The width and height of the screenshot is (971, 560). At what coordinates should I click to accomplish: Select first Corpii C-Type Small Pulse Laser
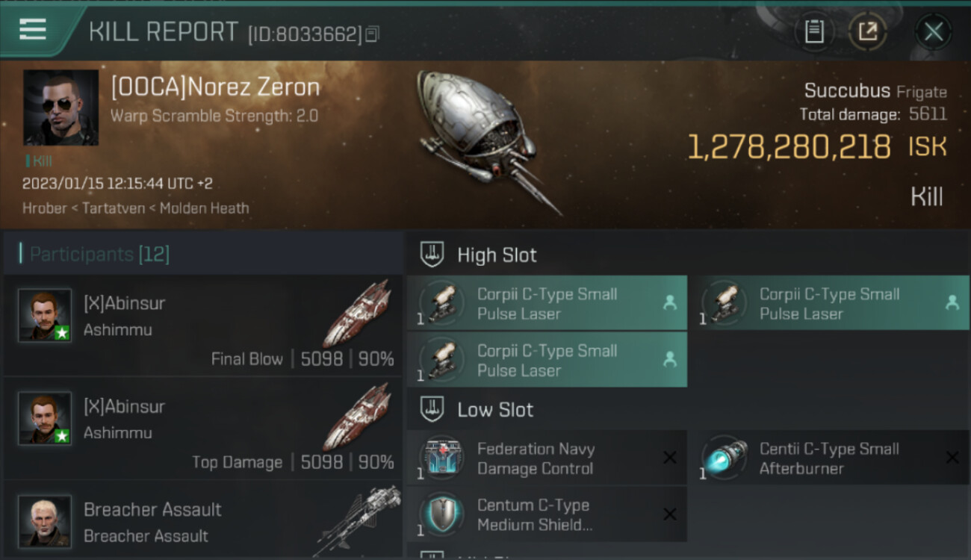(547, 303)
